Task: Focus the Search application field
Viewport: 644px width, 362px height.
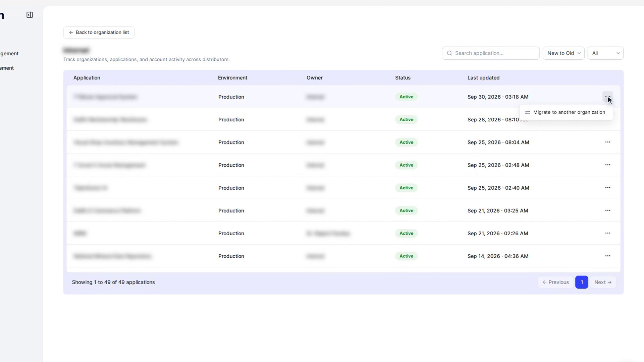Action: pyautogui.click(x=491, y=53)
